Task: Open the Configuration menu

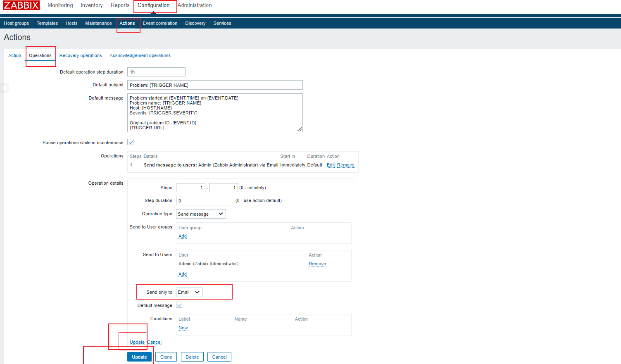Action: (154, 5)
